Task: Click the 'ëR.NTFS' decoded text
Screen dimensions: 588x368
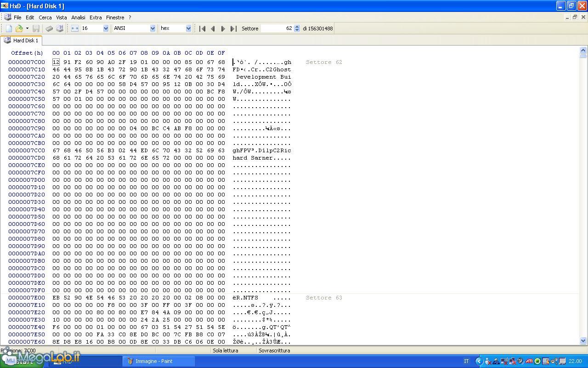Action: click(245, 298)
